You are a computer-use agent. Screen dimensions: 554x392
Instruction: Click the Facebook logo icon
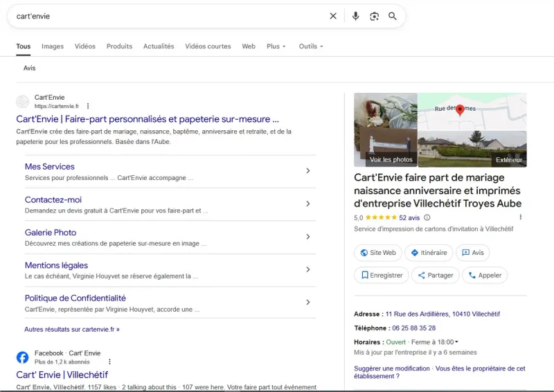23,357
